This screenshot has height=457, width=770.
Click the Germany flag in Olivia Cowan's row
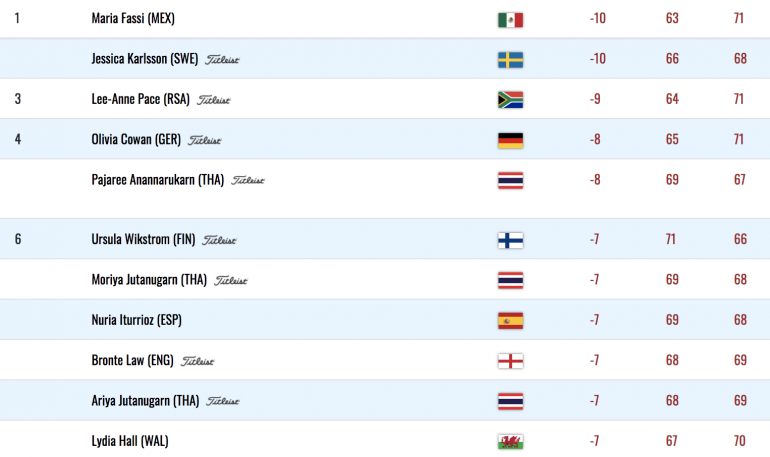(x=510, y=140)
